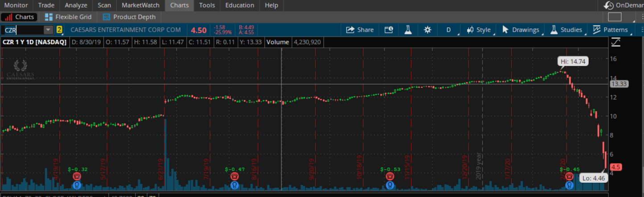Click into the CZR symbol input field
The width and height of the screenshot is (644, 197).
click(x=22, y=30)
